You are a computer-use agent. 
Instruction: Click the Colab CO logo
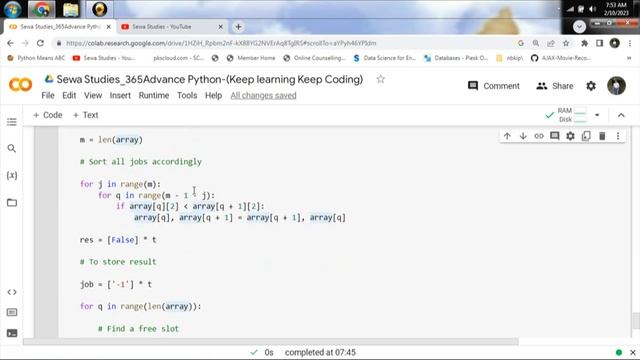point(20,84)
